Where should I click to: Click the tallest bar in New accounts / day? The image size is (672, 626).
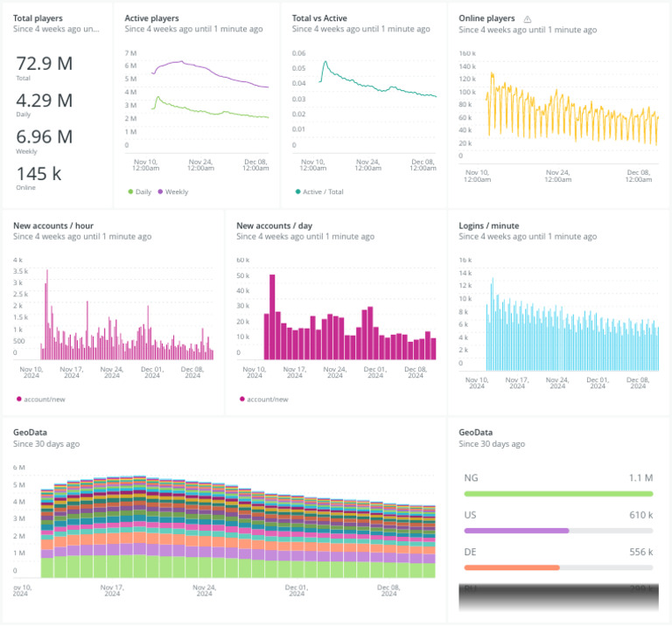[x=272, y=316]
